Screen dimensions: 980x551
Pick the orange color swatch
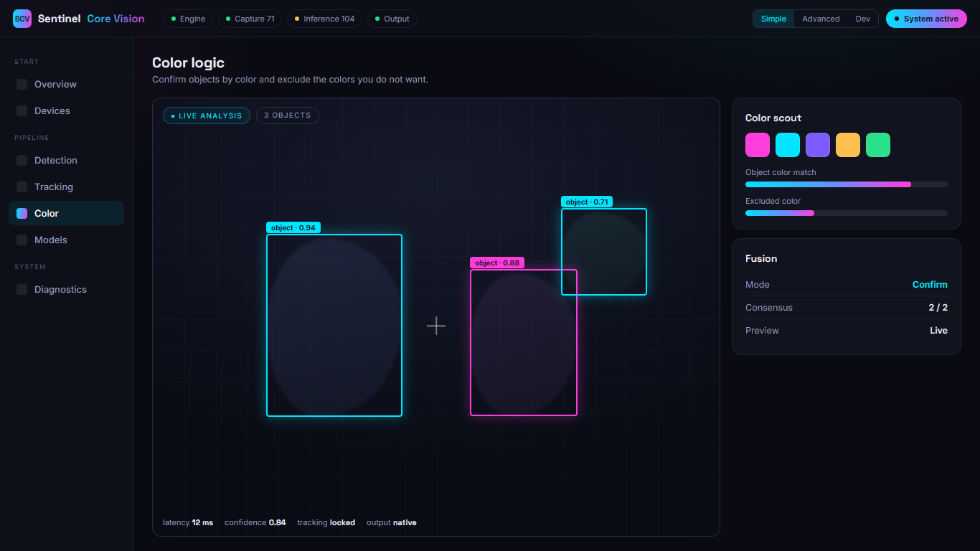coord(848,145)
